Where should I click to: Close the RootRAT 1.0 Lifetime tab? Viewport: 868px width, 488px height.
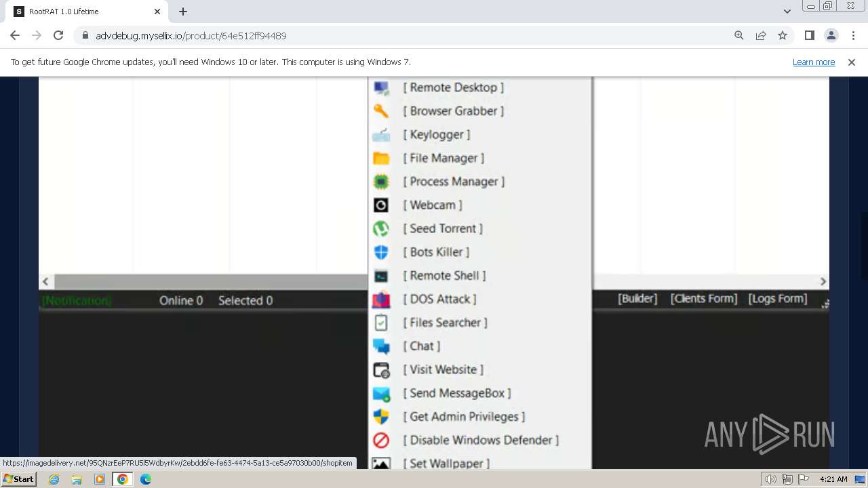[157, 12]
